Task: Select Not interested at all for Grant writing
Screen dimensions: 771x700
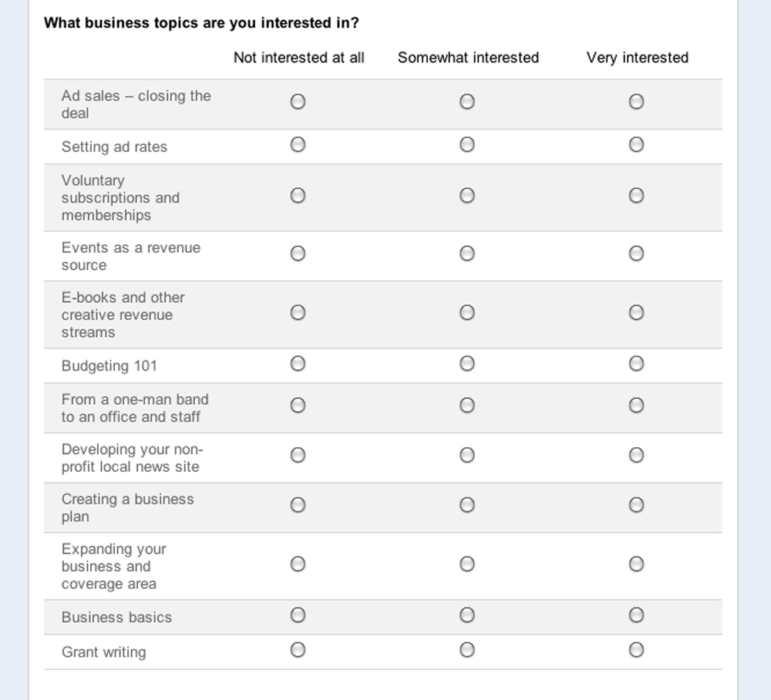Action: point(298,651)
